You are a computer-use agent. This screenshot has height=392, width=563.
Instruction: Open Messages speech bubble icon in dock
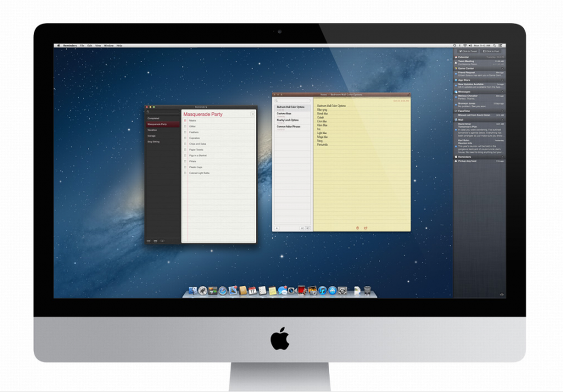pyautogui.click(x=283, y=290)
